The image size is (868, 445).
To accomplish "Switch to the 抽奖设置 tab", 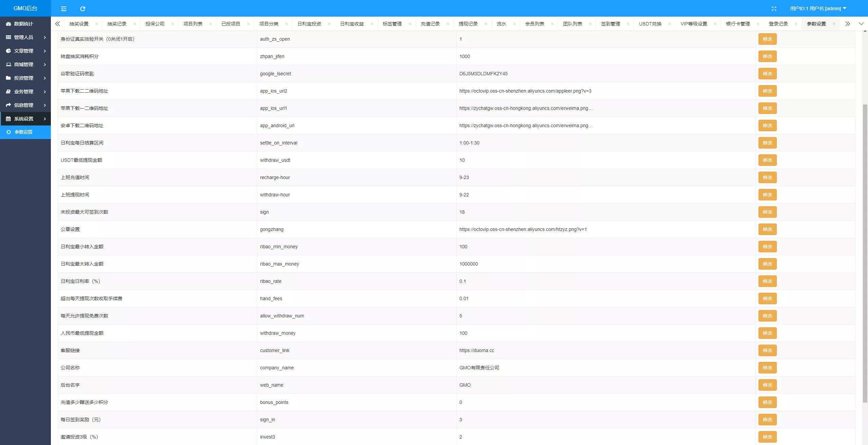I will [79, 24].
